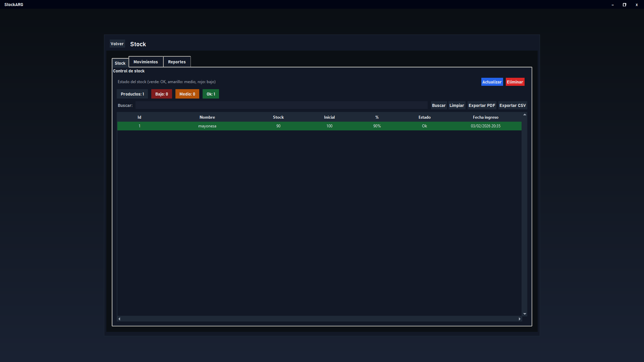Click the Volver back button
The height and width of the screenshot is (362, 644).
point(117,44)
